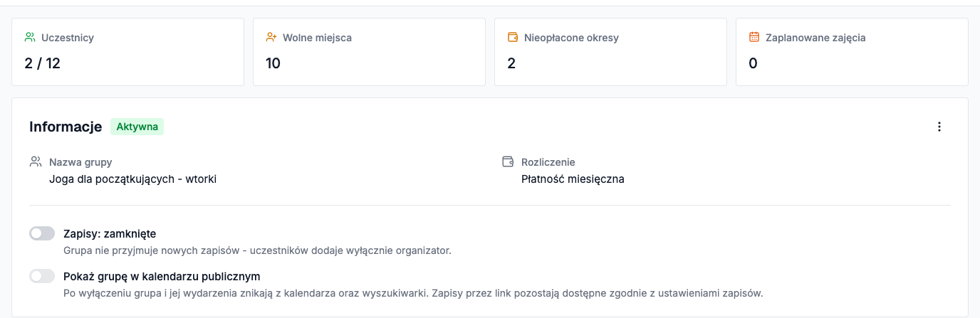This screenshot has width=980, height=318.
Task: Click the Zaplanowane zajęcia calendar icon
Action: tap(754, 37)
